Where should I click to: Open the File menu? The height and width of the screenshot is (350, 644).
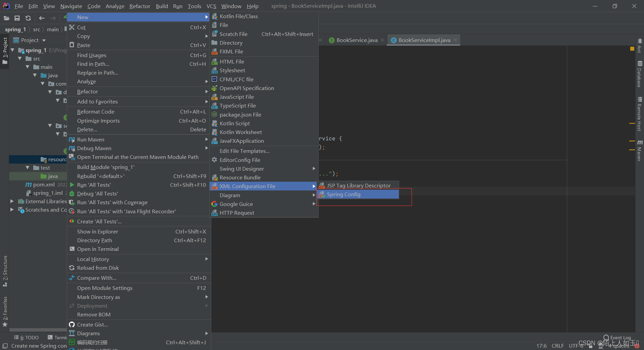19,6
